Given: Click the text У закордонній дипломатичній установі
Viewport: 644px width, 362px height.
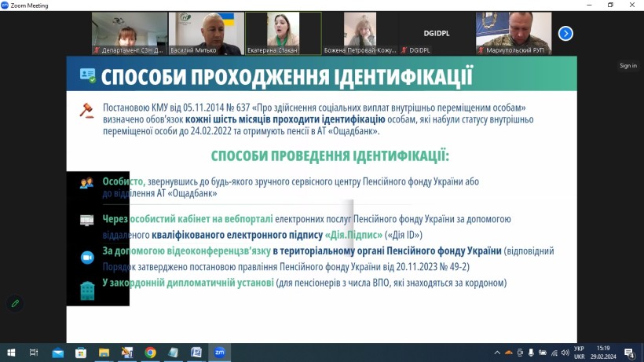Looking at the screenshot, I should [x=188, y=283].
